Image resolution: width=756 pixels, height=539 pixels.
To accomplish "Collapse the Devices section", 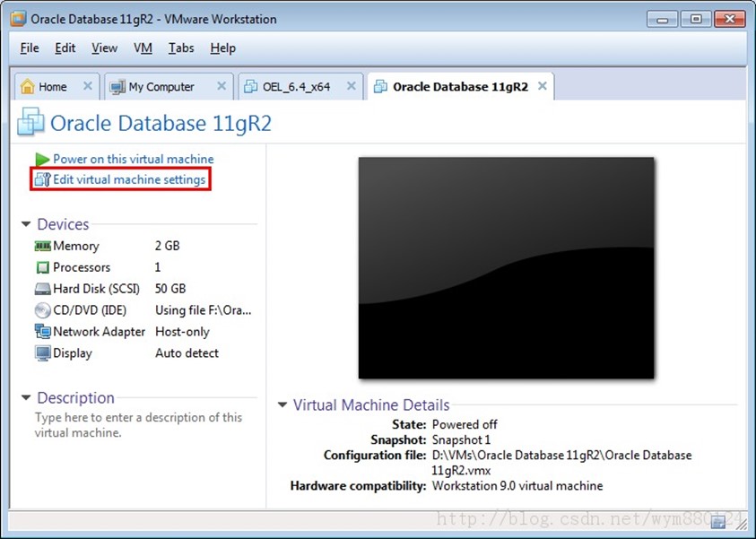I will point(26,224).
